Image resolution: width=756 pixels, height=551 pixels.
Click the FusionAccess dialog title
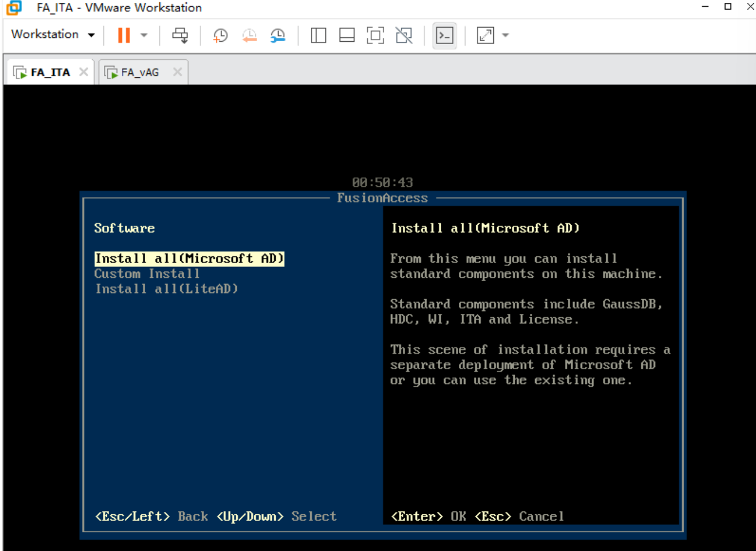pos(383,198)
